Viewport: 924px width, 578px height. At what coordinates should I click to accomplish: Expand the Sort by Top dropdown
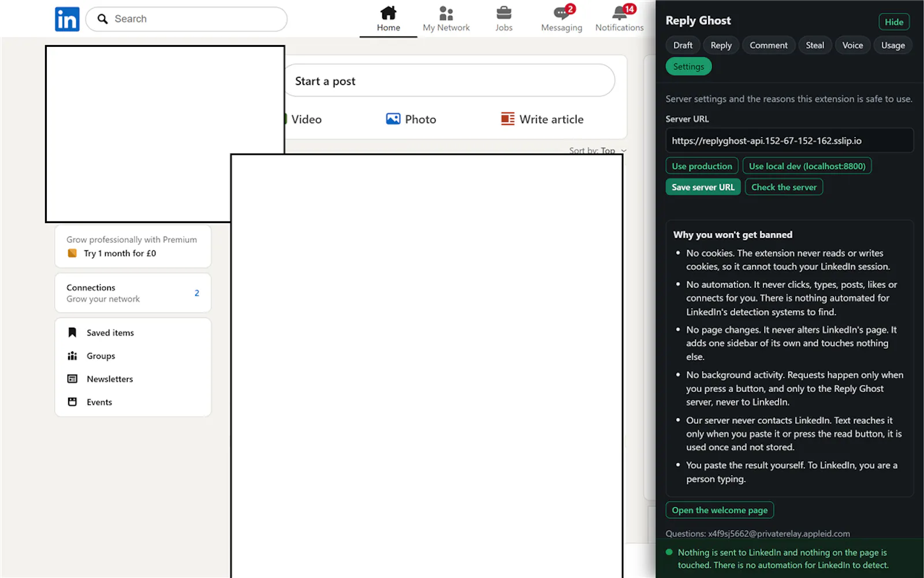coord(598,150)
